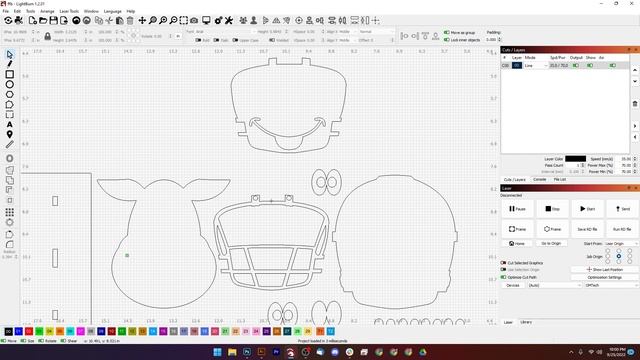Pick the red 02 swatch in bottom palette
Viewport: 640px width, 360px height.
[29, 331]
